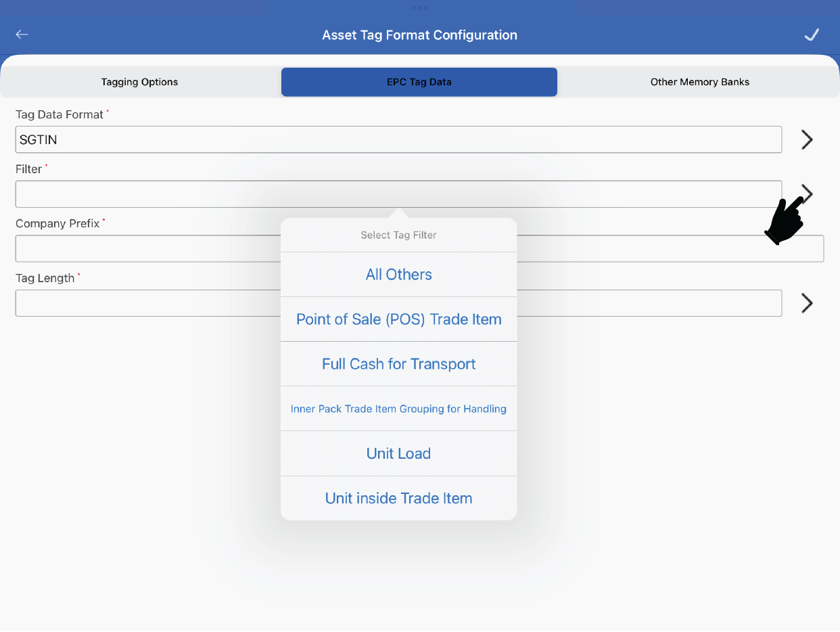
Task: Tap the back arrow icon
Action: click(x=22, y=35)
